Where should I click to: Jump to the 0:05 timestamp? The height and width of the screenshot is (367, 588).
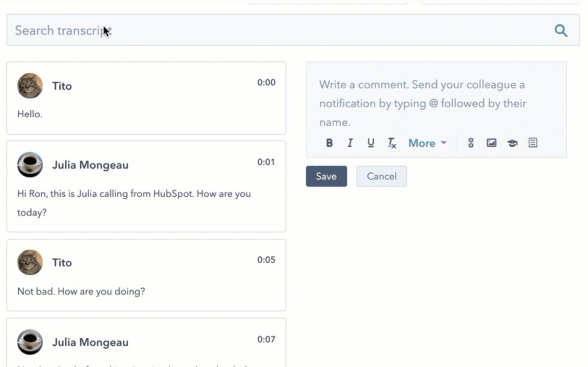coord(266,260)
